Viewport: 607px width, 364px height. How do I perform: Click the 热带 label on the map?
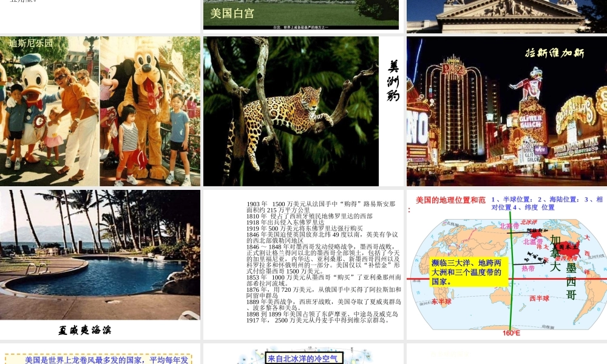point(528,268)
